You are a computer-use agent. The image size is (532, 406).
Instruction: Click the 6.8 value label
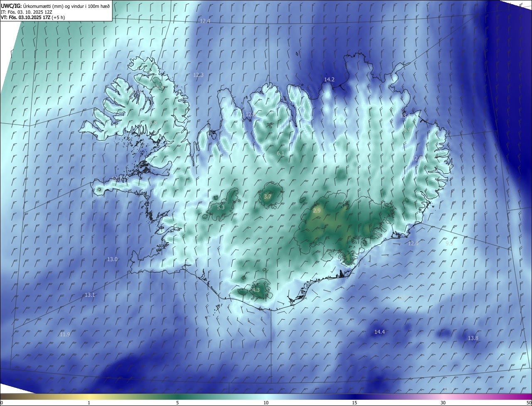153,122
